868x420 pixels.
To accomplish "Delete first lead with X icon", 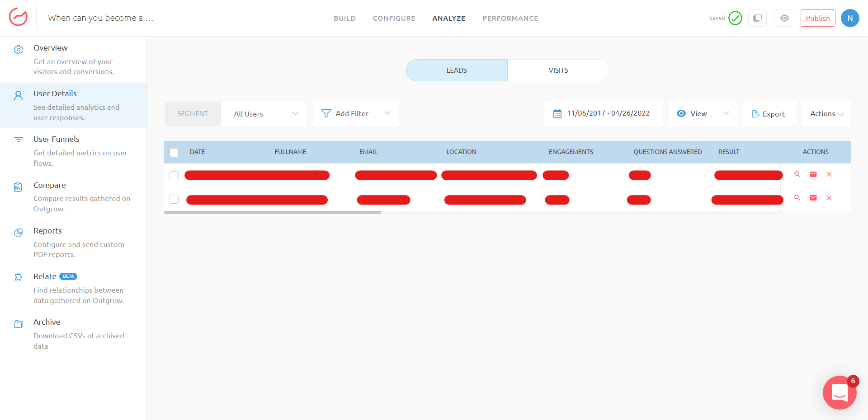I will point(829,174).
